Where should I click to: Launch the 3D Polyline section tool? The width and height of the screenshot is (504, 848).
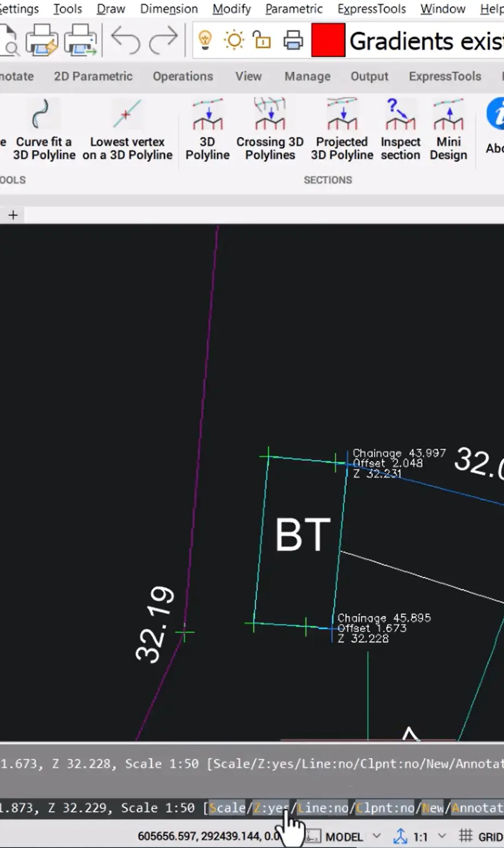(207, 130)
